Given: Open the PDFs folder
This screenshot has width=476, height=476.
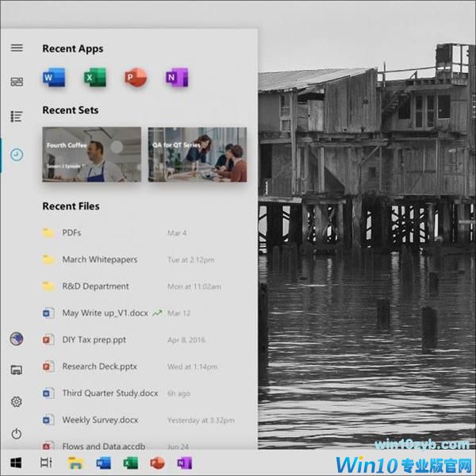Looking at the screenshot, I should click(71, 232).
